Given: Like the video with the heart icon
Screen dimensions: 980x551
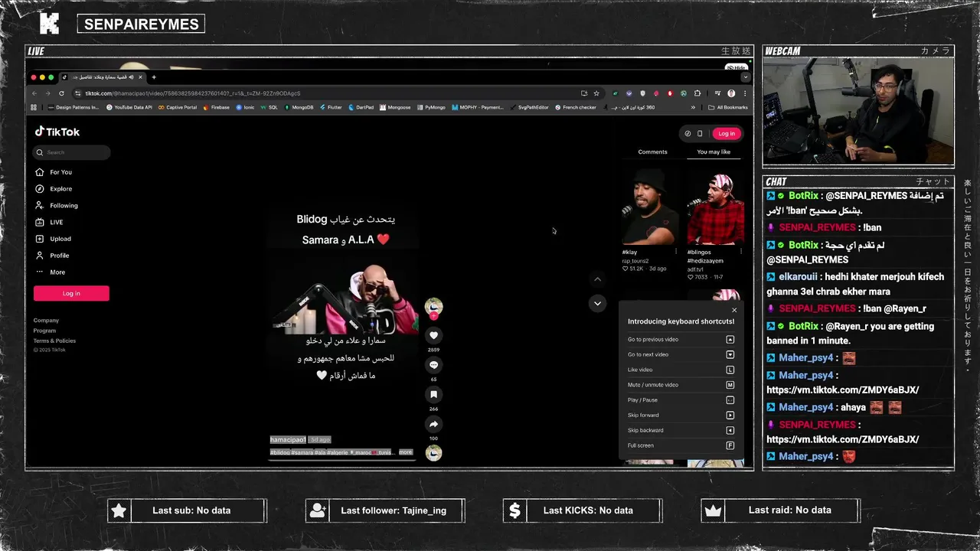Looking at the screenshot, I should tap(433, 335).
